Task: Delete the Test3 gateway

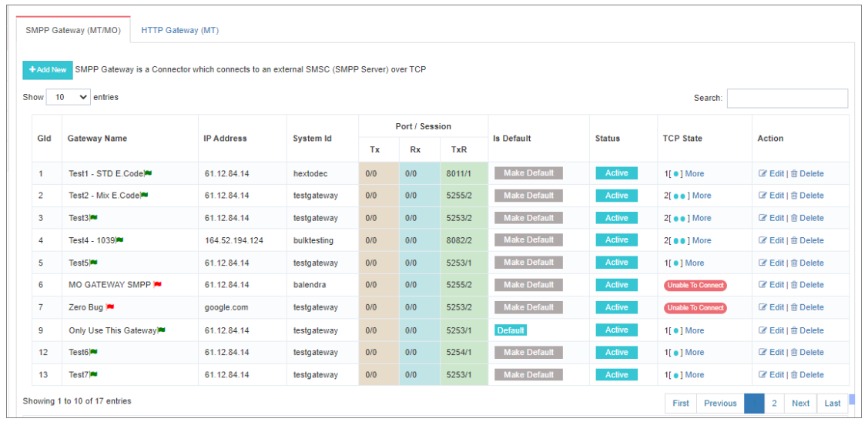Action: 806,218
